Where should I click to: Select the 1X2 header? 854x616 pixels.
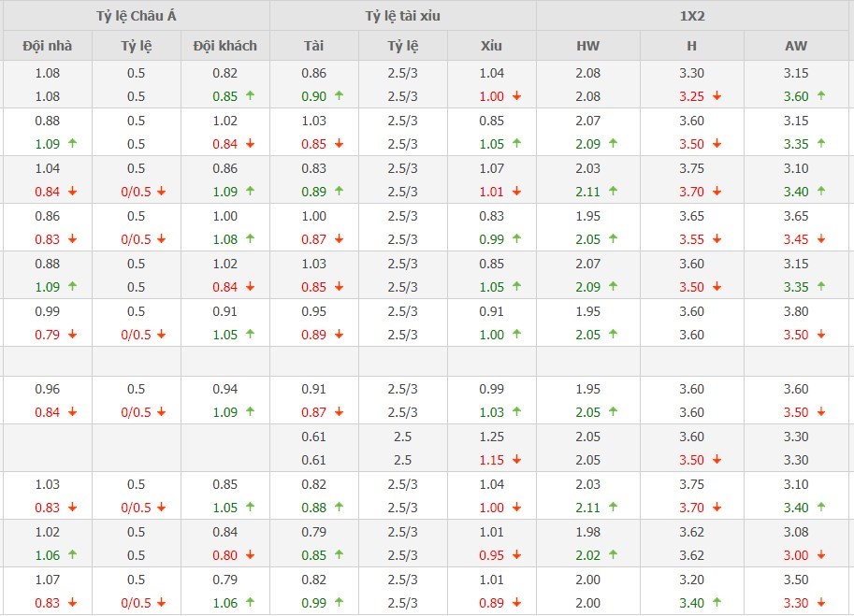click(x=693, y=16)
